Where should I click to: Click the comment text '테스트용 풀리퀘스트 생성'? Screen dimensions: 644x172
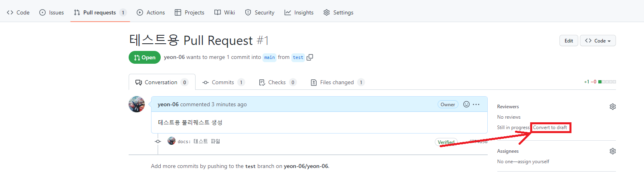(x=190, y=122)
